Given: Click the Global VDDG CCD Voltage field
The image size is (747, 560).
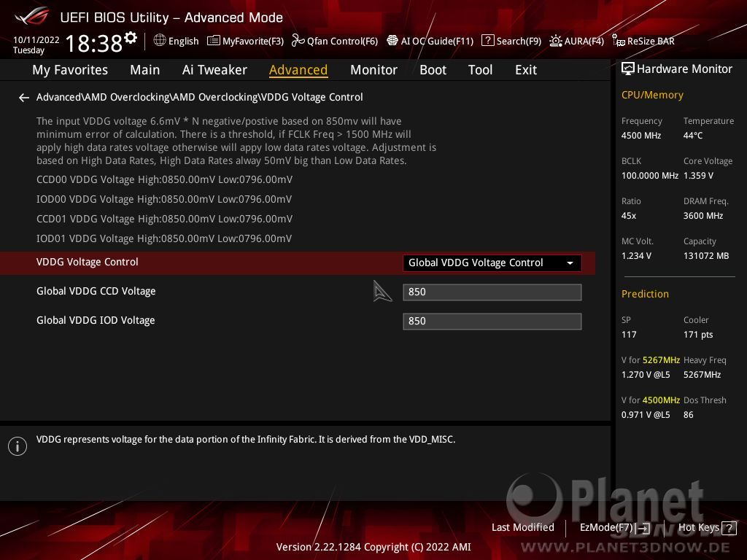Looking at the screenshot, I should point(492,292).
